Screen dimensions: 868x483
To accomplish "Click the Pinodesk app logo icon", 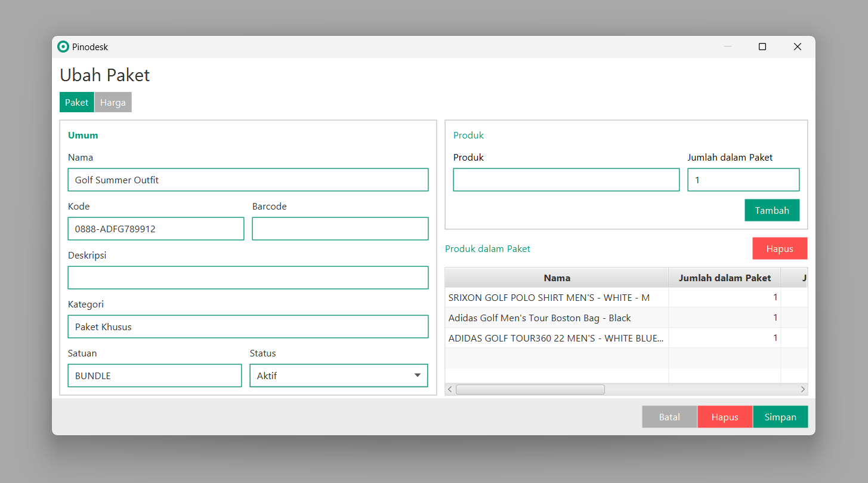I will (x=63, y=46).
